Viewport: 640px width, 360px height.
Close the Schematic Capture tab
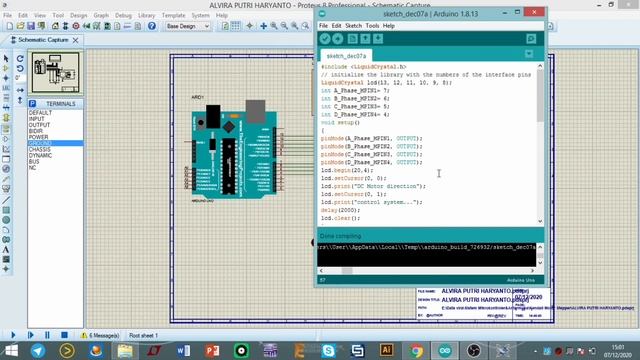point(76,40)
